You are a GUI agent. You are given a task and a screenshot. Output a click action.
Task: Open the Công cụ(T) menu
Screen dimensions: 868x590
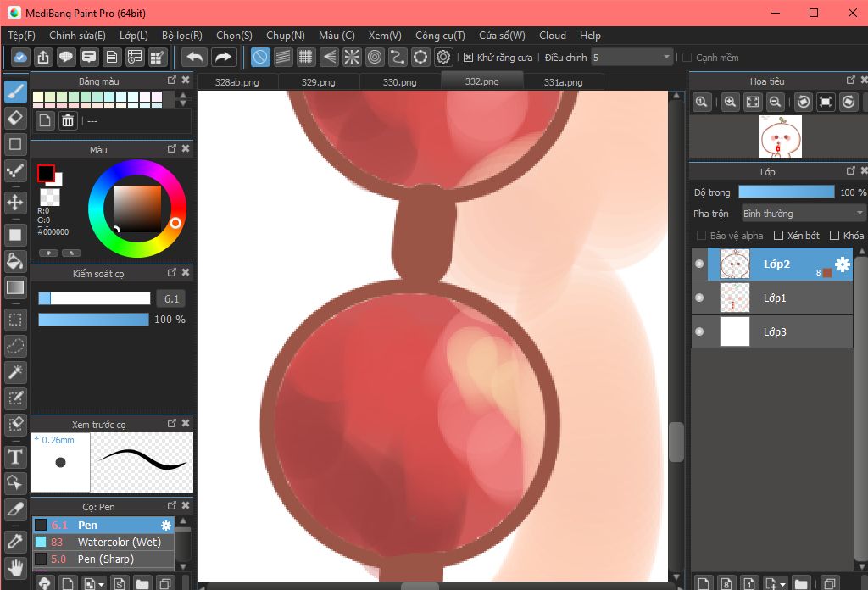point(440,36)
